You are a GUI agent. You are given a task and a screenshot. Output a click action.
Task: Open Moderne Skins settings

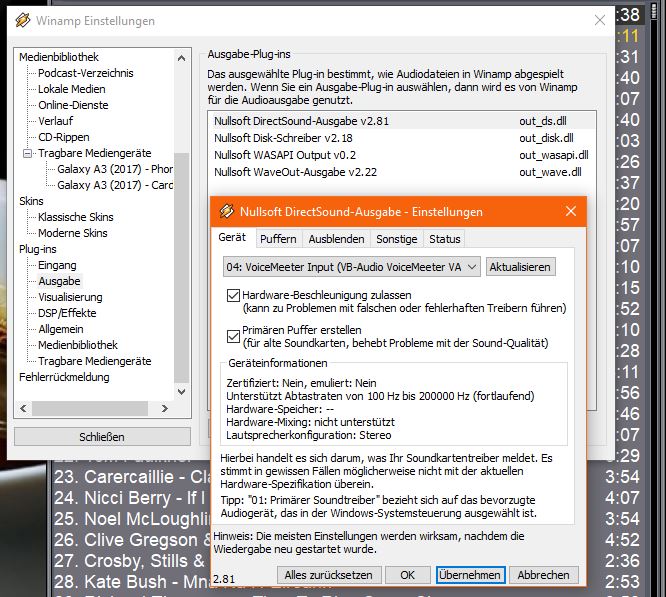[x=73, y=233]
